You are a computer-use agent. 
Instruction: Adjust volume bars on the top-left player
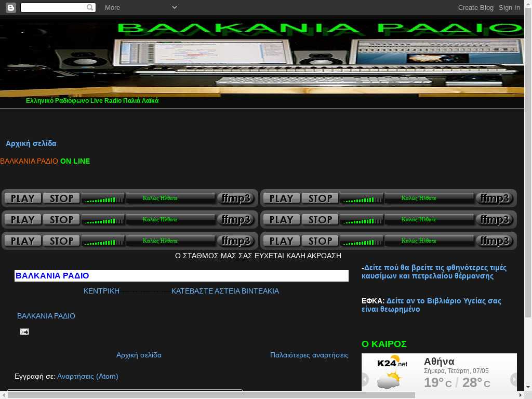(103, 198)
